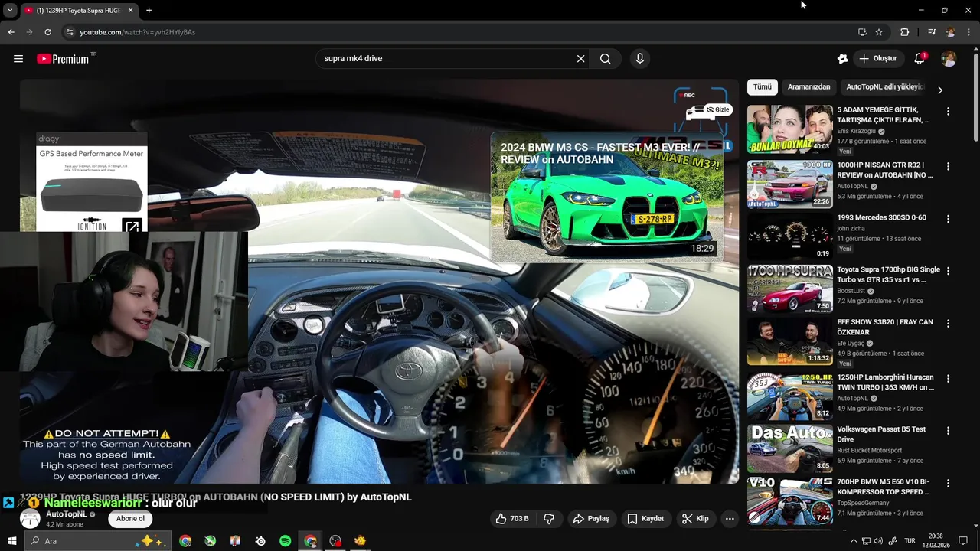Open options menu for 1250HP Lamborghini Huracan video
The width and height of the screenshot is (980, 551).
[x=948, y=379]
